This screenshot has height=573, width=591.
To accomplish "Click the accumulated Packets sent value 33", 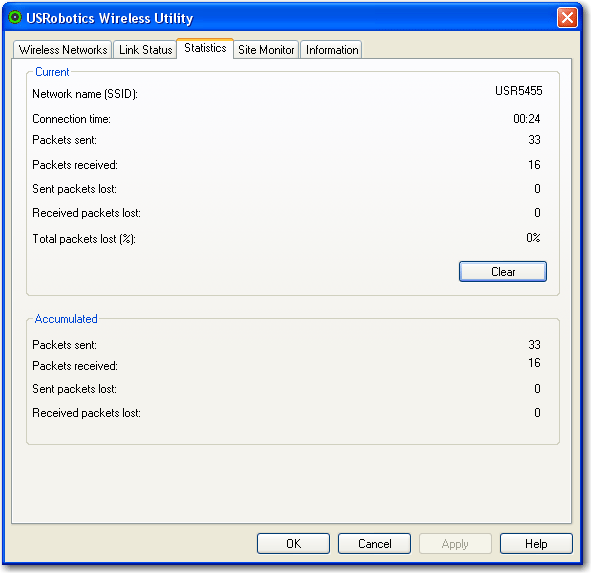I will (534, 345).
